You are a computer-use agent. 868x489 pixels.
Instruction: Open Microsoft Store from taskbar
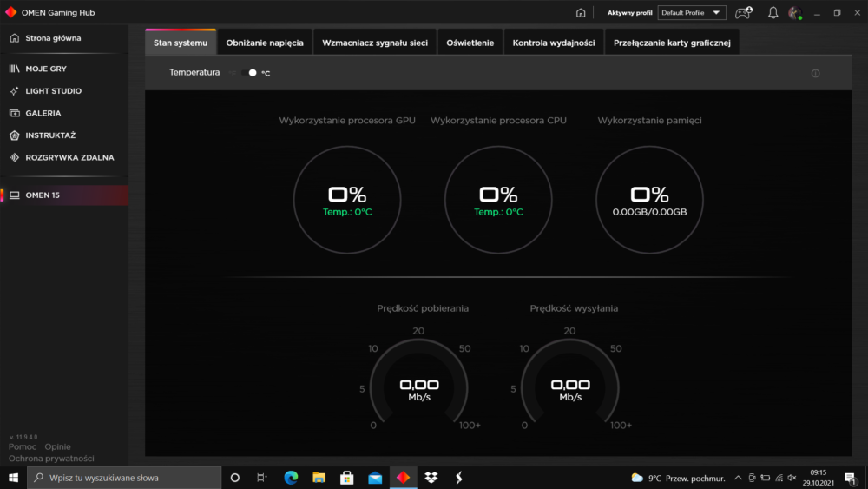(x=347, y=478)
